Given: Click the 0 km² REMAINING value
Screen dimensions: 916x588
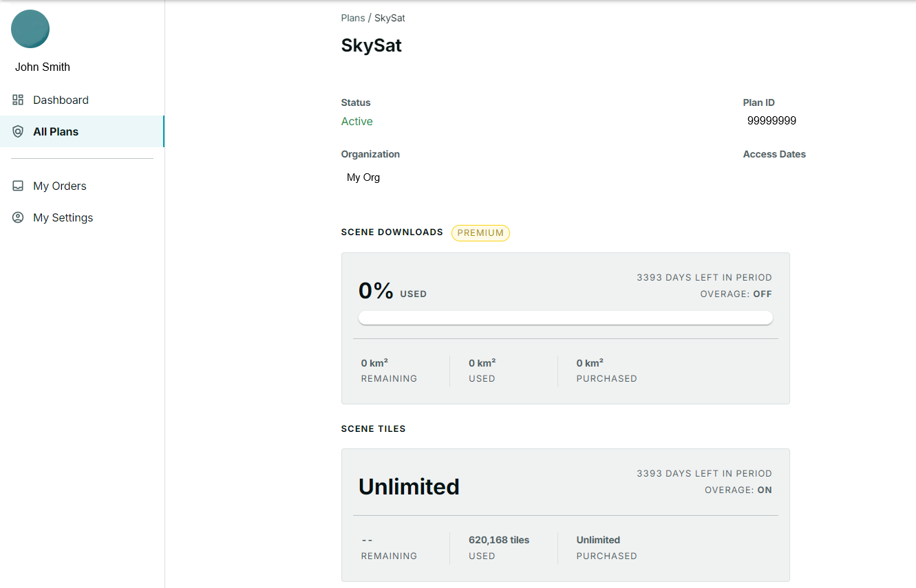Looking at the screenshot, I should coord(374,362).
